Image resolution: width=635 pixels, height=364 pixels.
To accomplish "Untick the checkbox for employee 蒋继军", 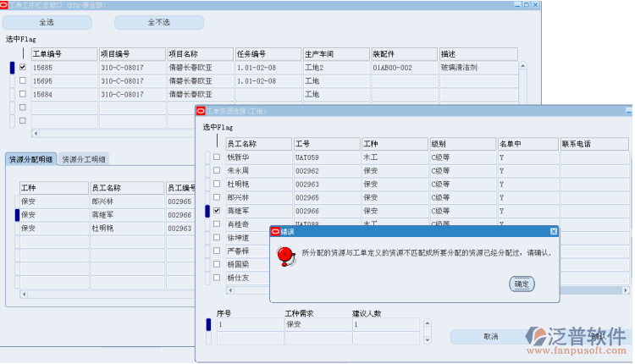I will 217,210.
